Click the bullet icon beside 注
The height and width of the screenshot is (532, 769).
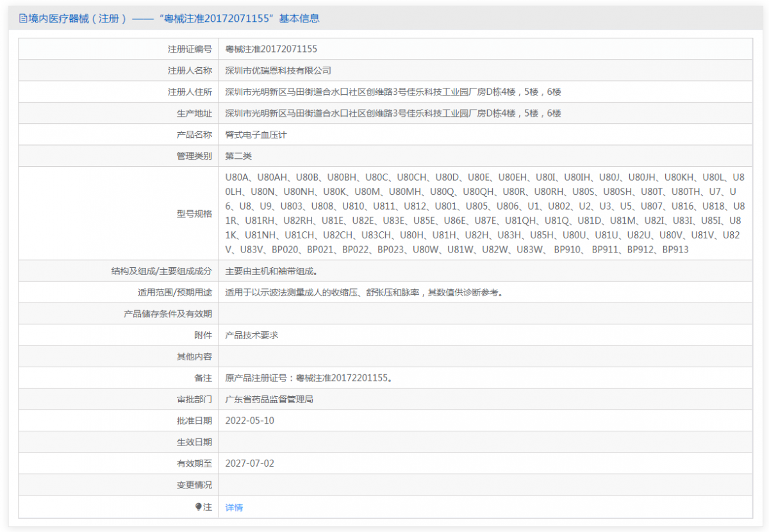[199, 507]
